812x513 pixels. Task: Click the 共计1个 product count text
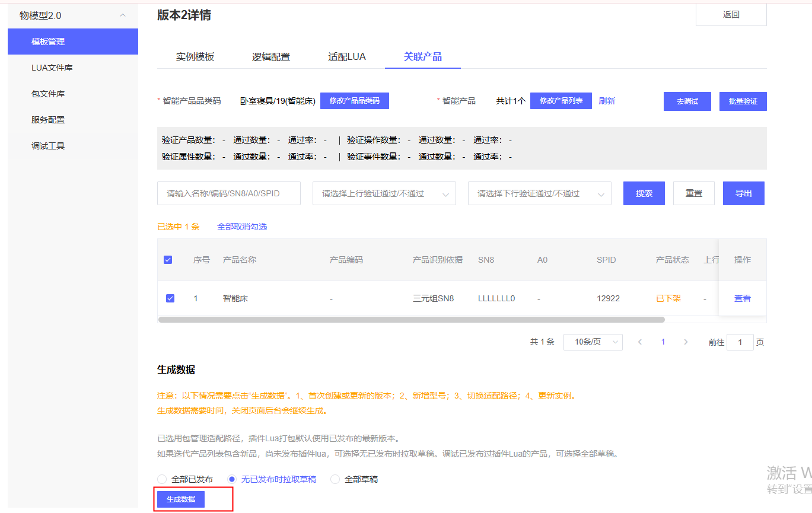point(511,101)
